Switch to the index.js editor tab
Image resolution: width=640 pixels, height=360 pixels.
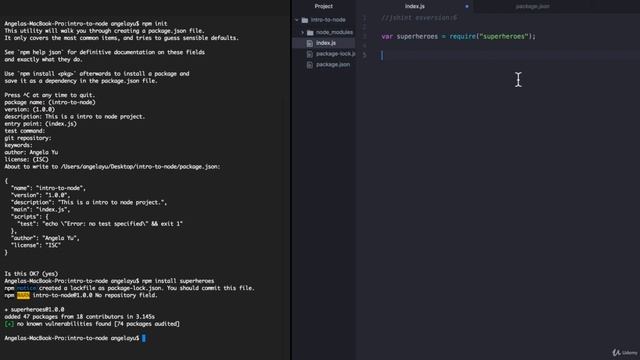point(415,6)
